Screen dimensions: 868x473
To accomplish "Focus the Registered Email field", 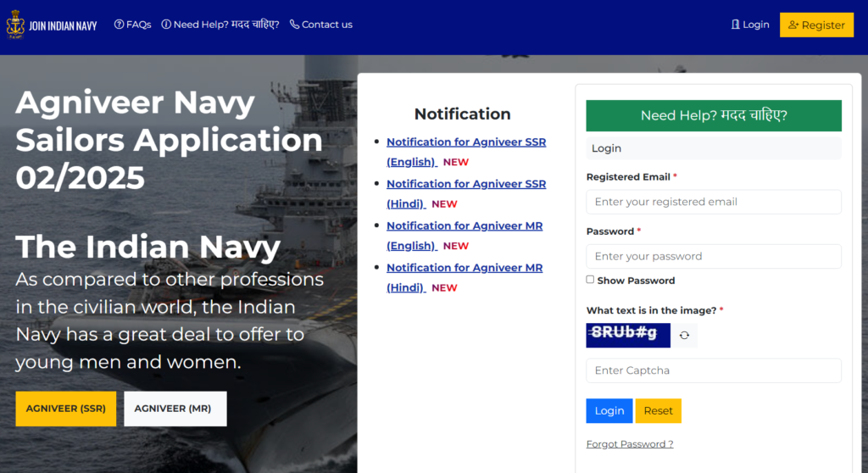I will (714, 202).
